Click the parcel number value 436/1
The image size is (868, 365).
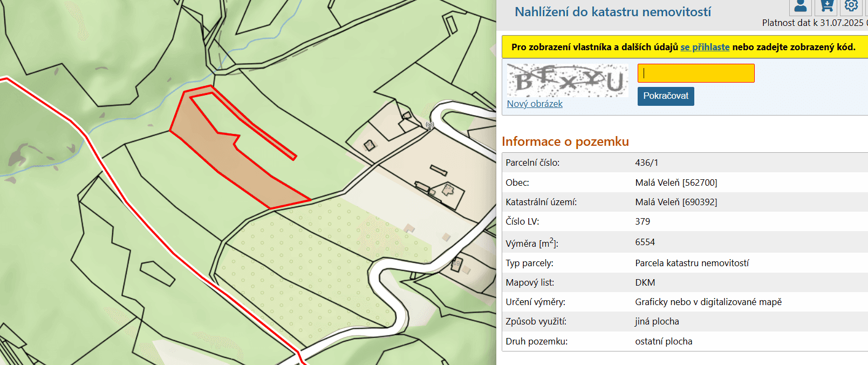click(646, 163)
